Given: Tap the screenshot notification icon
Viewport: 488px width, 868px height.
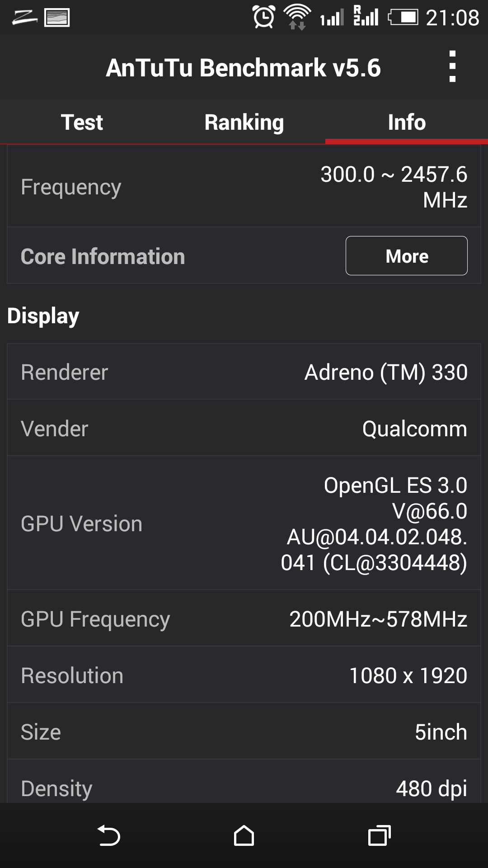Looking at the screenshot, I should click(x=57, y=18).
